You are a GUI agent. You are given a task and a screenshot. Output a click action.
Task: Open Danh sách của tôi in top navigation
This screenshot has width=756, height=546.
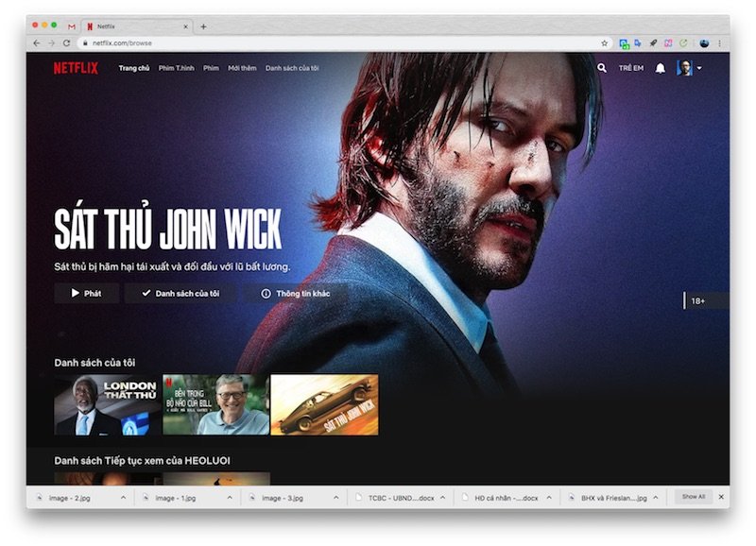click(x=292, y=68)
